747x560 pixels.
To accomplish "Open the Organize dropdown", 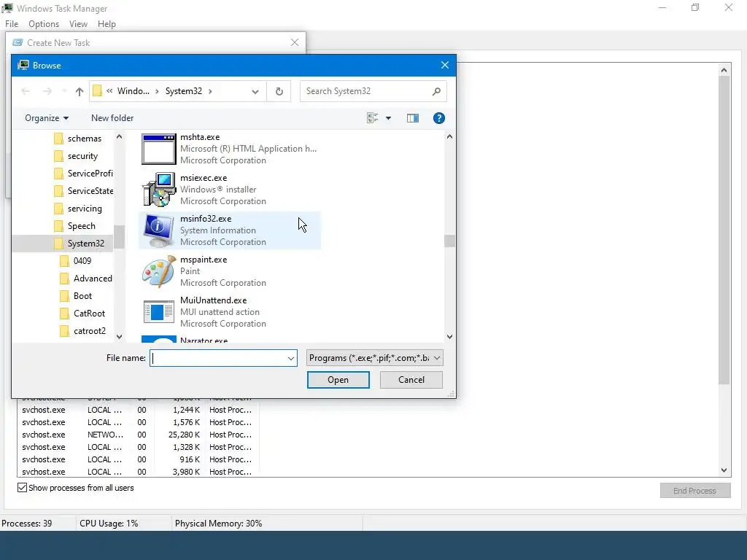I will [x=47, y=118].
